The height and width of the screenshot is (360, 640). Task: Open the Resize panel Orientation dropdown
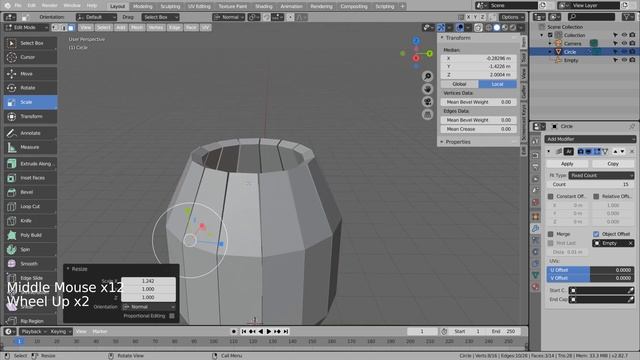tap(149, 307)
